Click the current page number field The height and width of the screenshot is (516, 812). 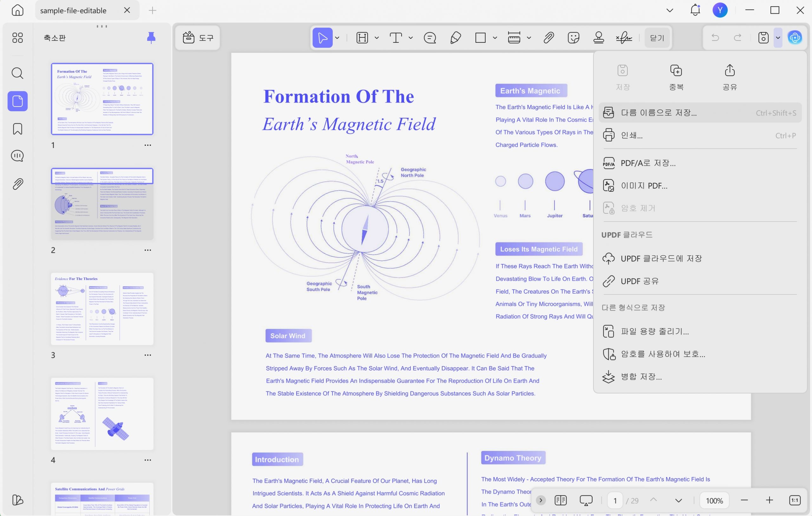pos(615,500)
